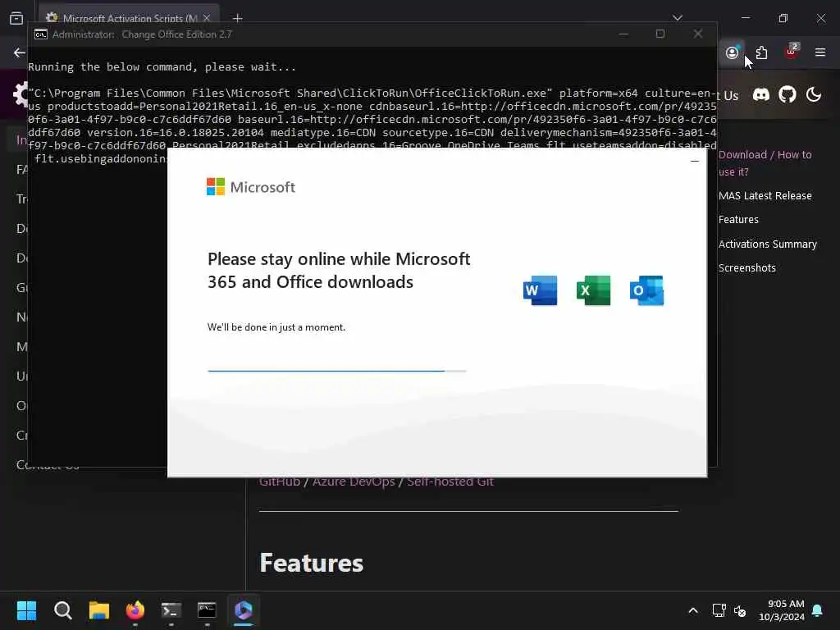840x630 pixels.
Task: Show hidden system tray icons
Action: tap(692, 610)
